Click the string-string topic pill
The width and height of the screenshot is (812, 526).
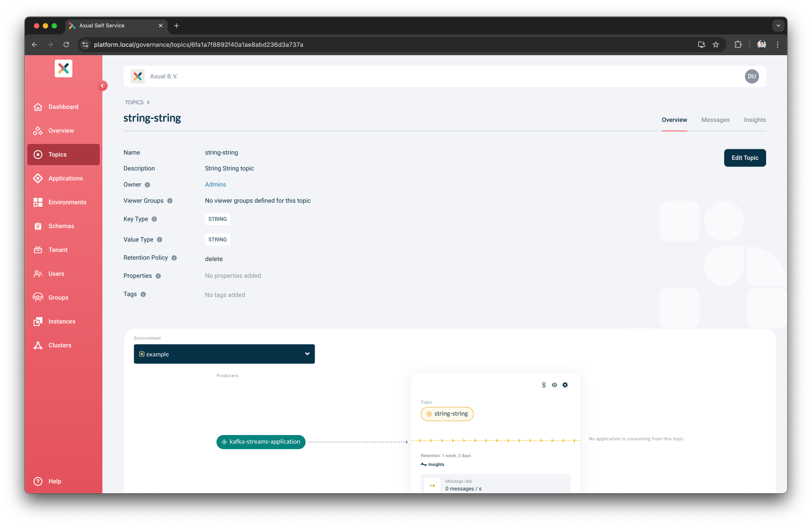coord(447,414)
